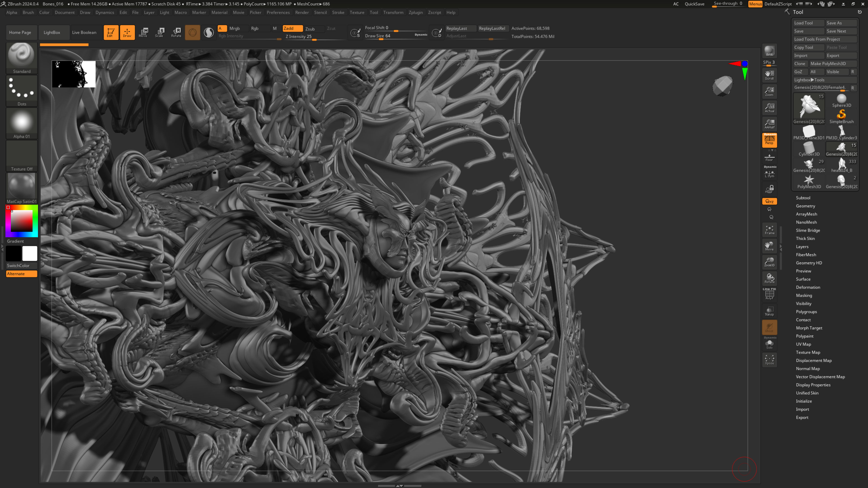Select the Scale transform tool
Screen dimensions: 868x488
[x=159, y=32]
